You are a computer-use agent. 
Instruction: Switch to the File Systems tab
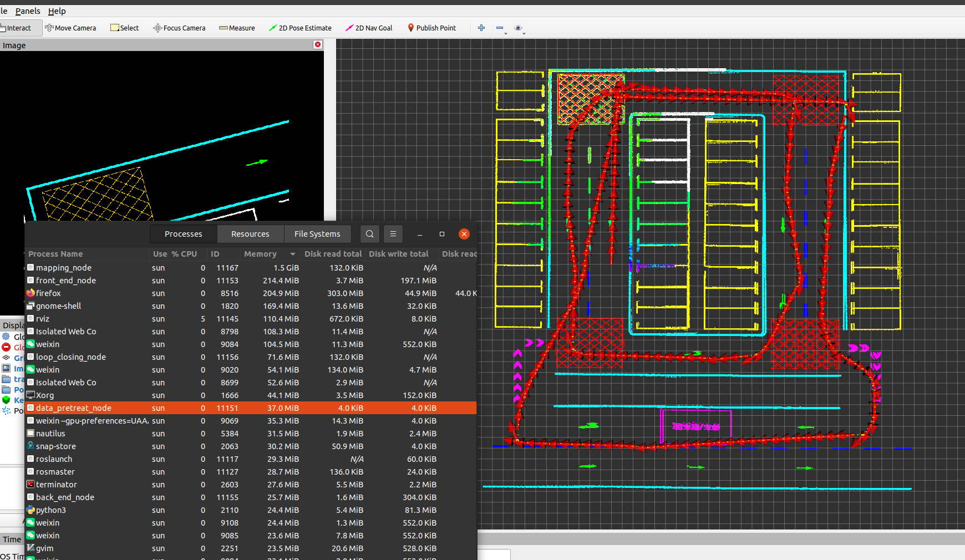[317, 234]
